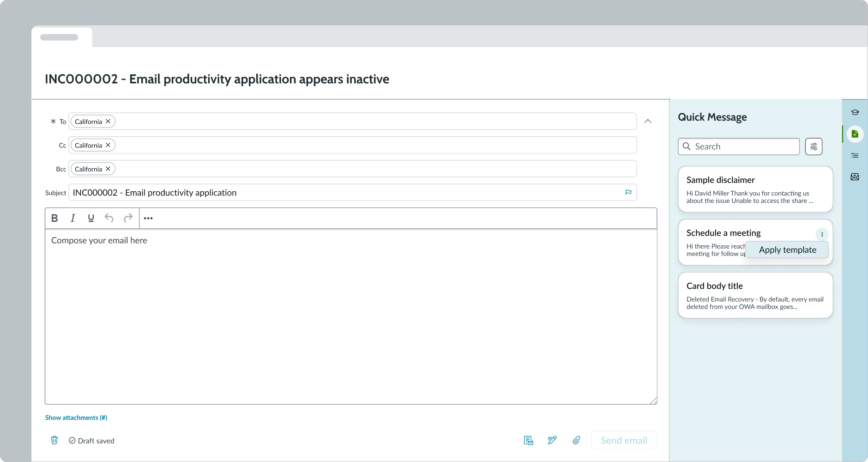The image size is (868, 462).
Task: Click the Quick Message panel heading
Action: coord(712,117)
